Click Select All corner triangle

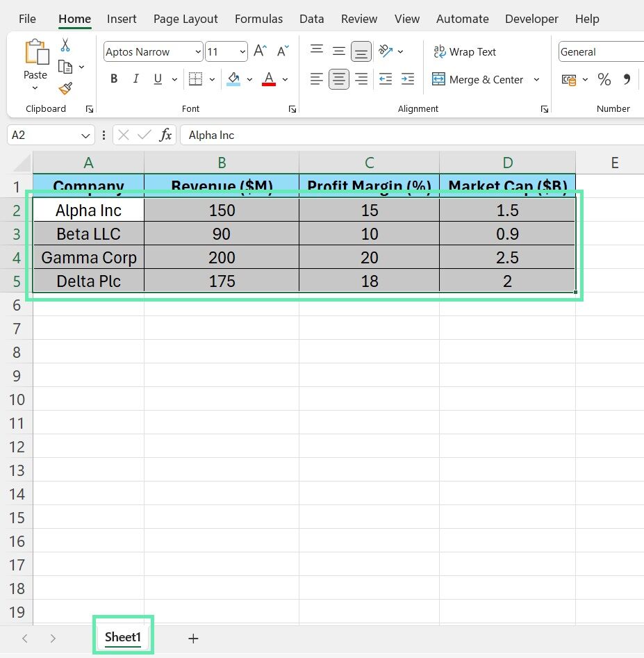coord(22,163)
